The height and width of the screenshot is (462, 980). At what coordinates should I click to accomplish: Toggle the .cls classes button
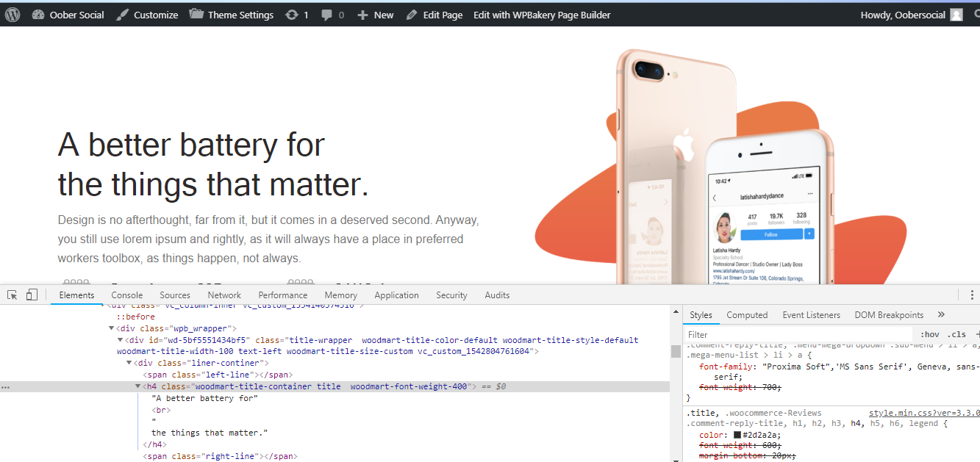coord(956,334)
